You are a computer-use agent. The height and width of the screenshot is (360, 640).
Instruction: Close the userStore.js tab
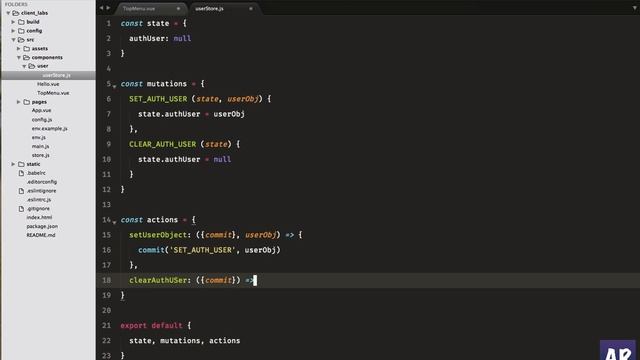tap(251, 9)
